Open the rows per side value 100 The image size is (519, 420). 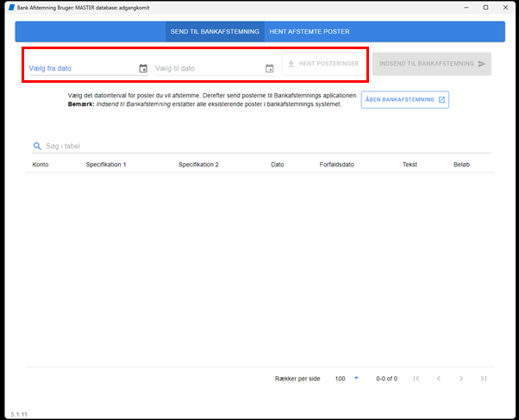(340, 379)
